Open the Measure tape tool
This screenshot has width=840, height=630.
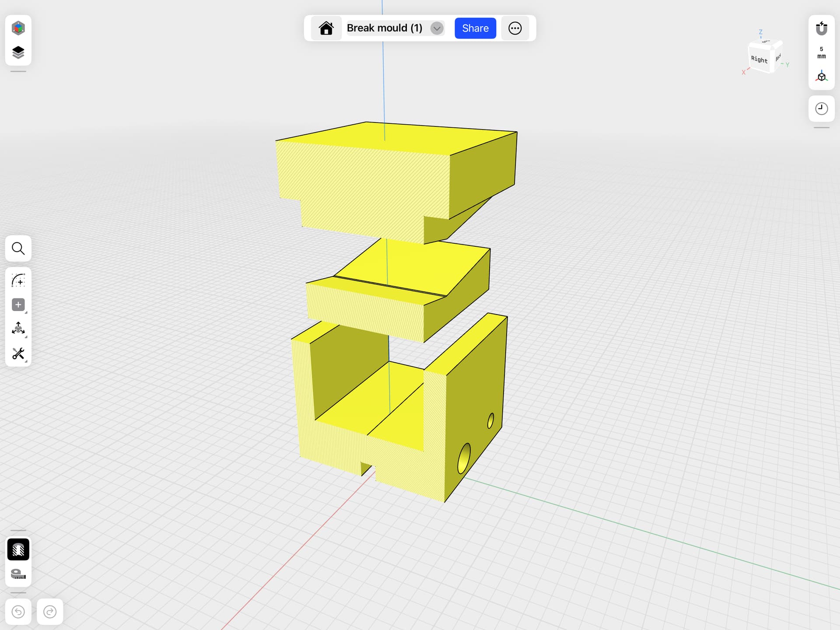click(18, 574)
